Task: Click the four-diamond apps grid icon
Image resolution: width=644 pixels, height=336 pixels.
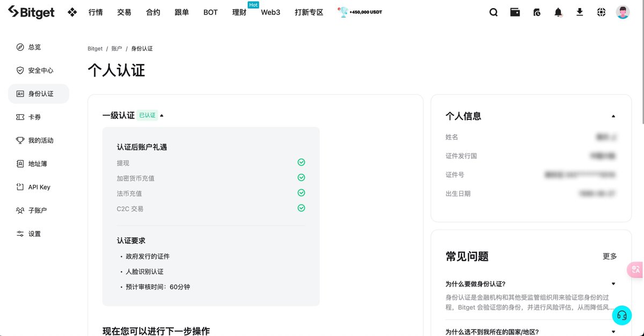Action: [72, 12]
